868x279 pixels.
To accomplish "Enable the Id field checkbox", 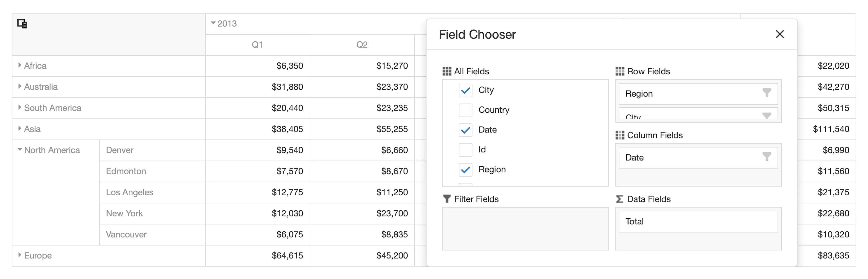I will (465, 150).
